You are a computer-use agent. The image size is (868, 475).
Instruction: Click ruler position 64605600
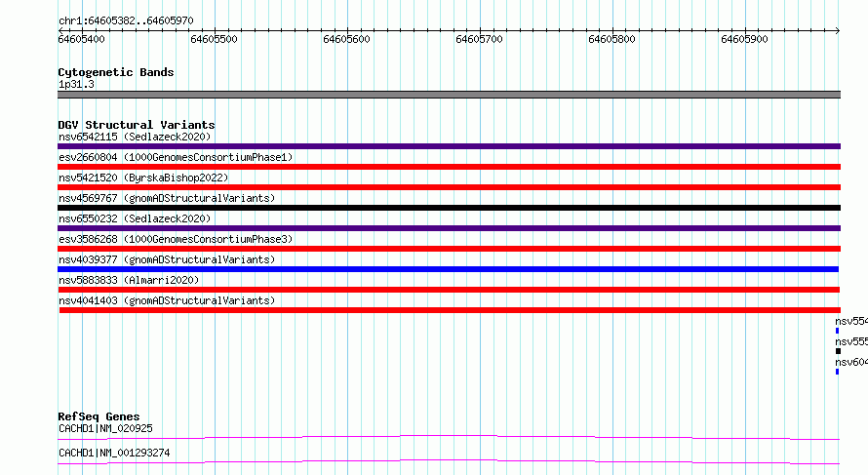346,39
